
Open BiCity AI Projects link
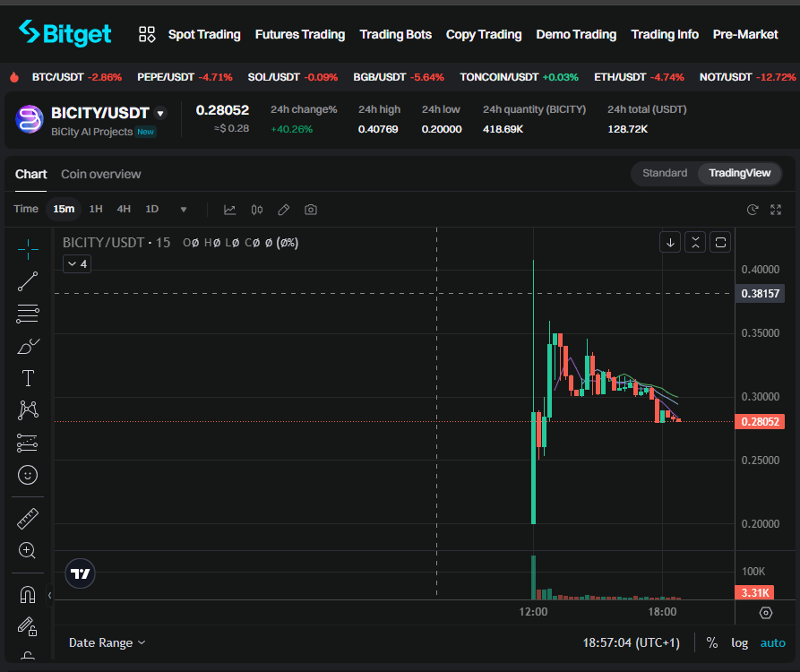(x=92, y=132)
